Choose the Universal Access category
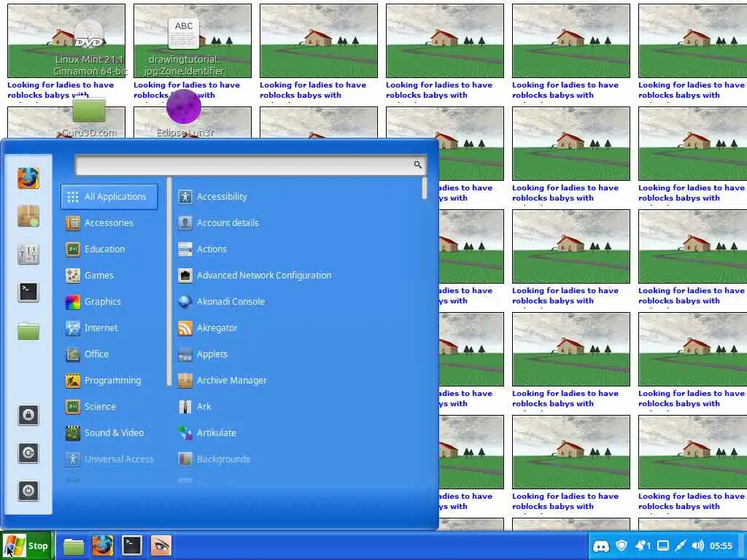Viewport: 747px width, 560px height. click(x=109, y=459)
